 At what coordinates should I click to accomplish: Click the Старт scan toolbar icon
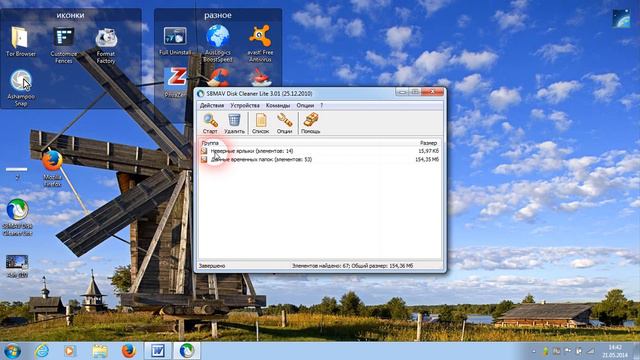[x=210, y=123]
